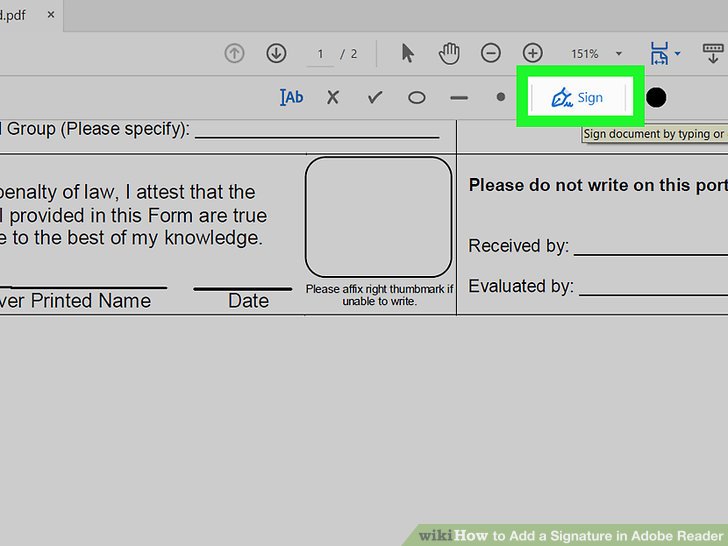Click the 'Printed Name' label
The height and width of the screenshot is (546, 728).
[x=91, y=300]
